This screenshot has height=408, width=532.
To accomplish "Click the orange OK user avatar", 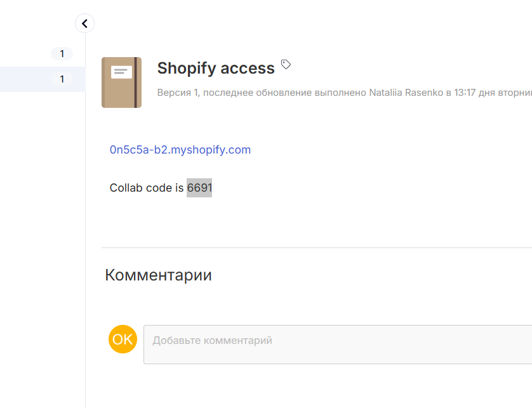I will [123, 339].
